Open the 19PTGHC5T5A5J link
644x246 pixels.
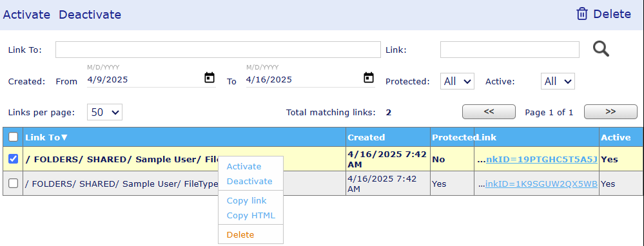click(x=542, y=160)
